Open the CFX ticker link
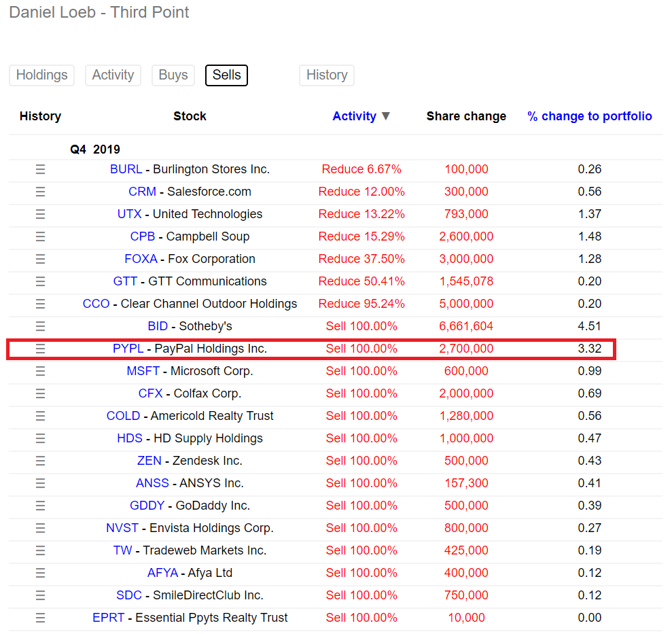 click(x=150, y=393)
